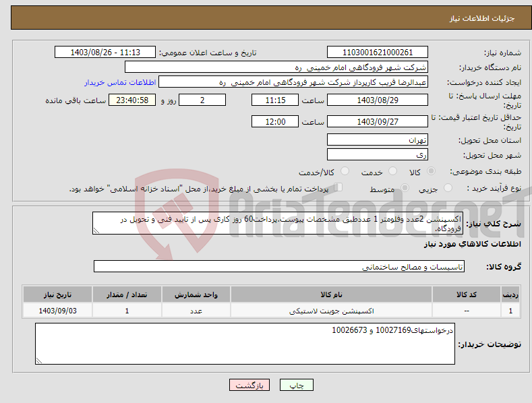Click the unit cell عدد
Screen dimensions: 532x403
196,311
